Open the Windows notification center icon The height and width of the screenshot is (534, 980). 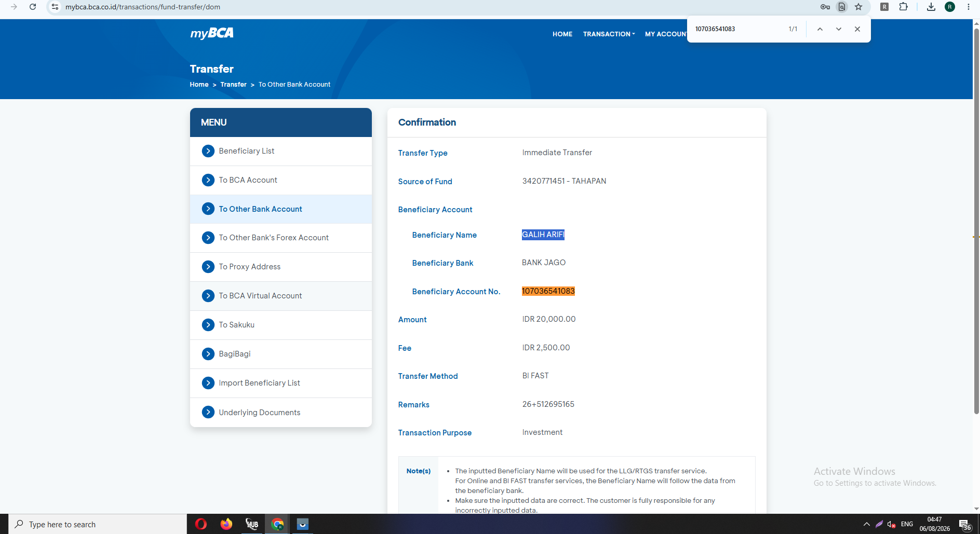pos(965,525)
